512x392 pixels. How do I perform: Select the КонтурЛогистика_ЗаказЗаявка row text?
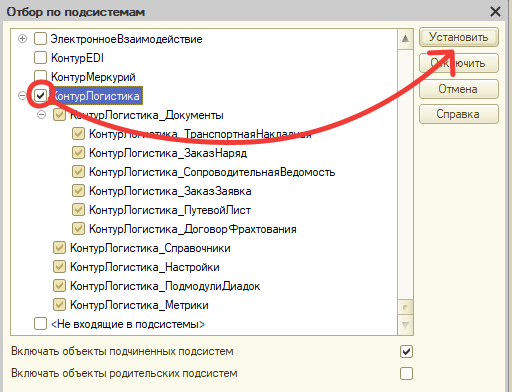[170, 191]
